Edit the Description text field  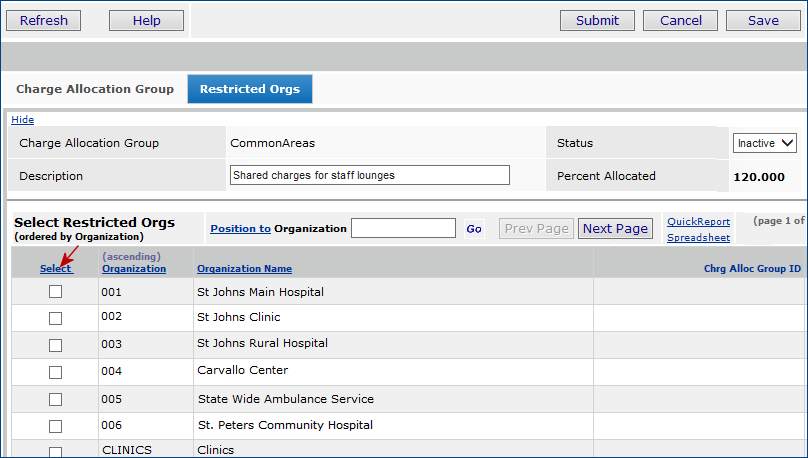[369, 175]
